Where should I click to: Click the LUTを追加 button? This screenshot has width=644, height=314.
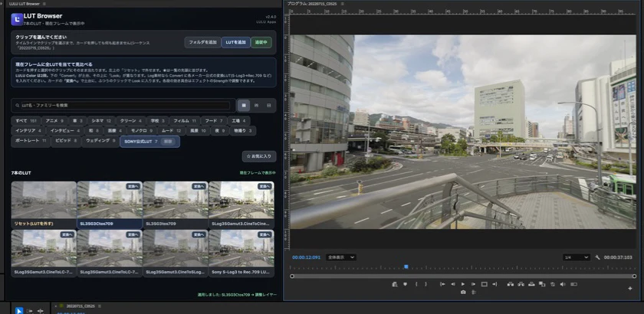pyautogui.click(x=236, y=42)
